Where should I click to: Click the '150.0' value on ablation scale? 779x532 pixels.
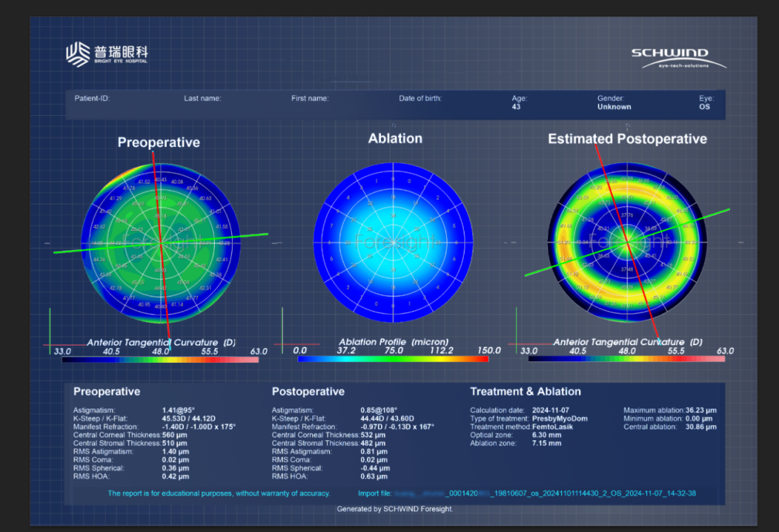tap(489, 351)
